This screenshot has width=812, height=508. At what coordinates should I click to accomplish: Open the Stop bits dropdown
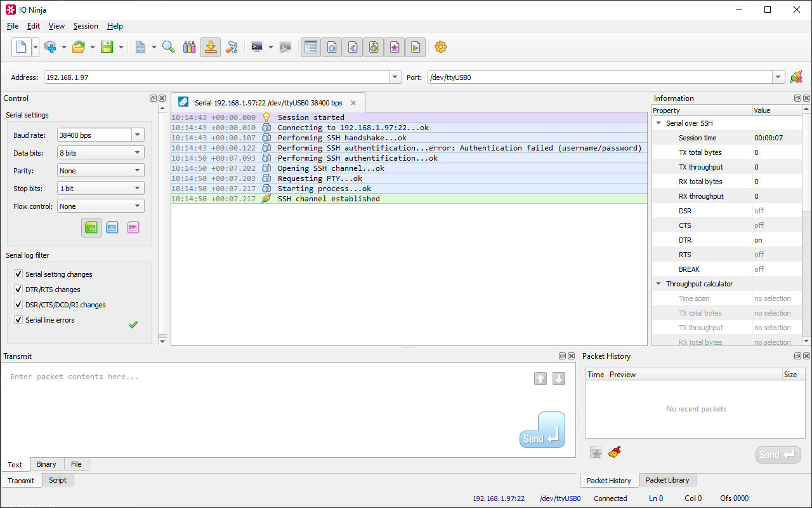coord(101,189)
